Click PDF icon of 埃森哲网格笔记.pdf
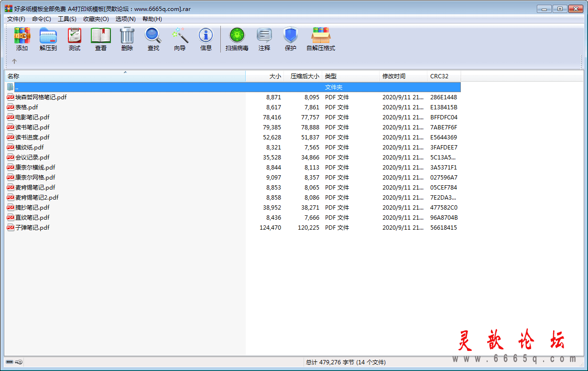The image size is (588, 371). click(x=11, y=97)
